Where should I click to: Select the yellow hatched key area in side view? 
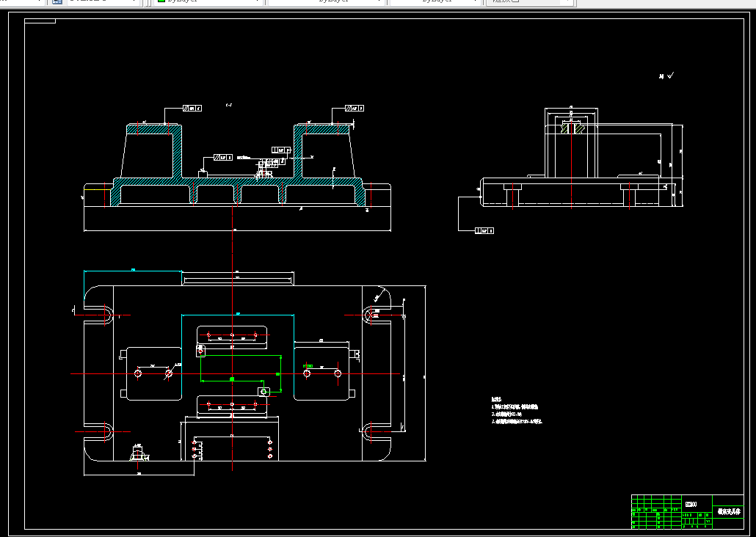[573, 128]
